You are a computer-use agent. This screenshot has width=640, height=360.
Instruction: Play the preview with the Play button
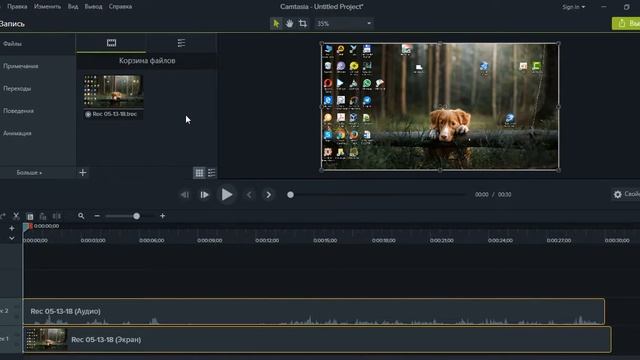point(227,195)
